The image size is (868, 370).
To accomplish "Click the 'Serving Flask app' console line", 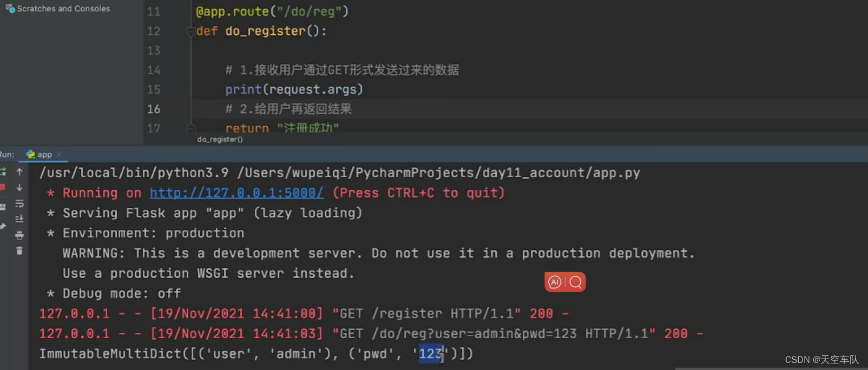I will (x=204, y=213).
